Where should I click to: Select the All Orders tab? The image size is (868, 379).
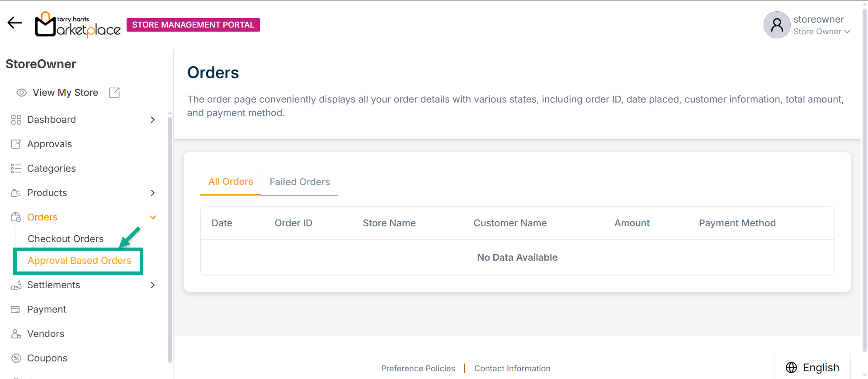tap(231, 182)
